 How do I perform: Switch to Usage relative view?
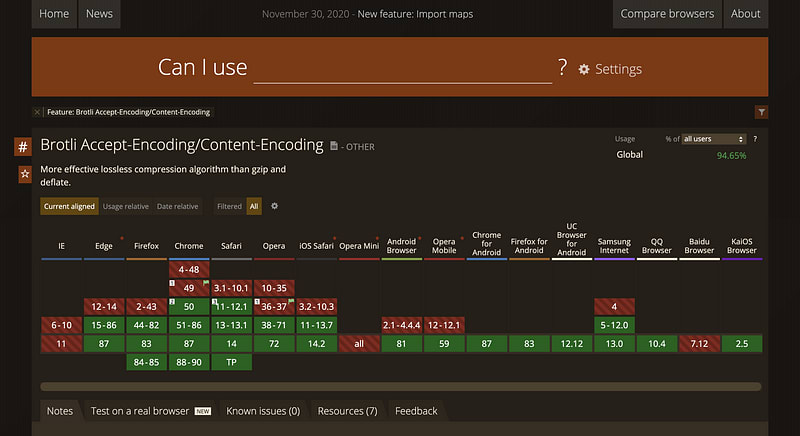(x=126, y=207)
